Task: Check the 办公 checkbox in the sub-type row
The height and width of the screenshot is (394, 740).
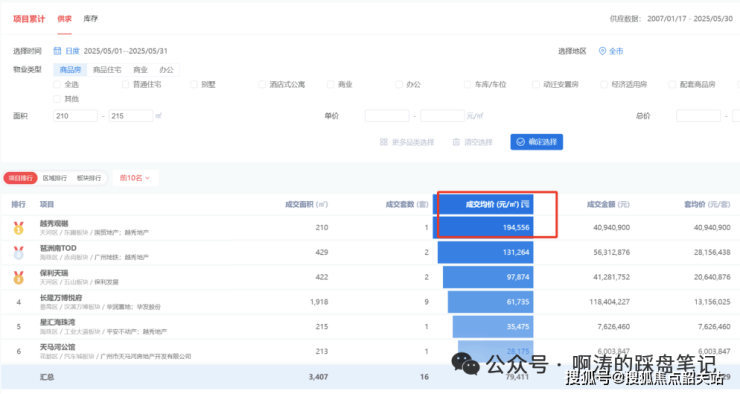Action: pos(399,84)
